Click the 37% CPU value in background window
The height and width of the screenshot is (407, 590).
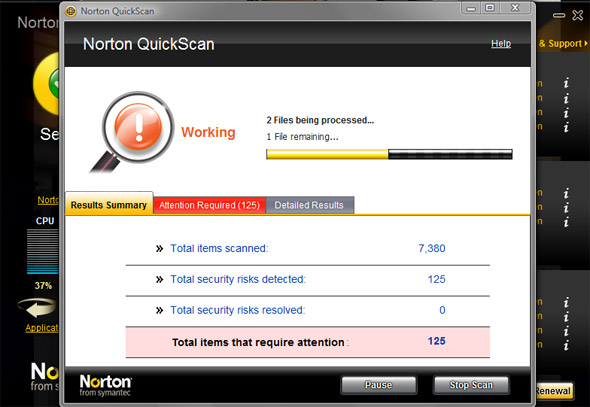coord(43,286)
